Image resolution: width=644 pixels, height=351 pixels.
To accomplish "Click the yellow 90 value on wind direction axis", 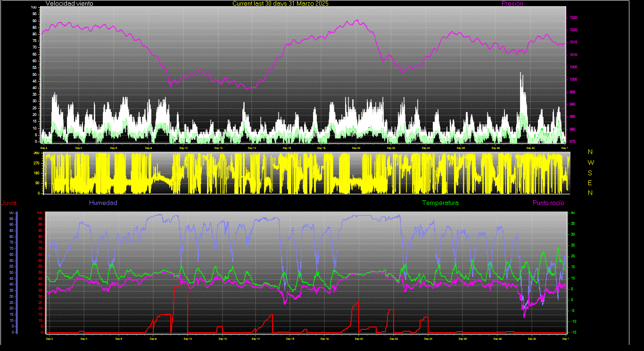I will click(x=37, y=183).
